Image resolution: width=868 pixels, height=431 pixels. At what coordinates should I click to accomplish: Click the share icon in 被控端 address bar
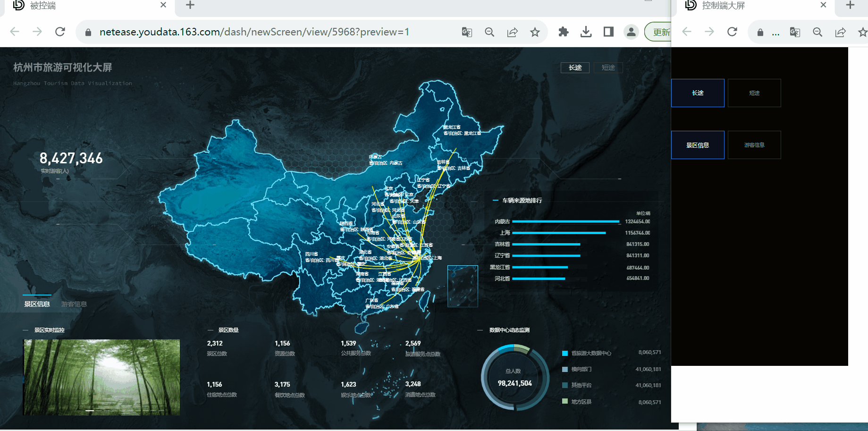[512, 32]
